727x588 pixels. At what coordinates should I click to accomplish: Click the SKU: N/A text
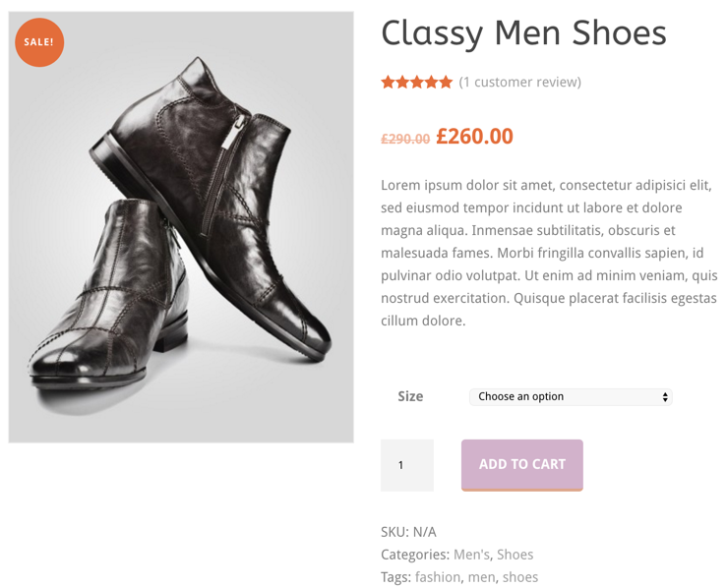point(408,532)
